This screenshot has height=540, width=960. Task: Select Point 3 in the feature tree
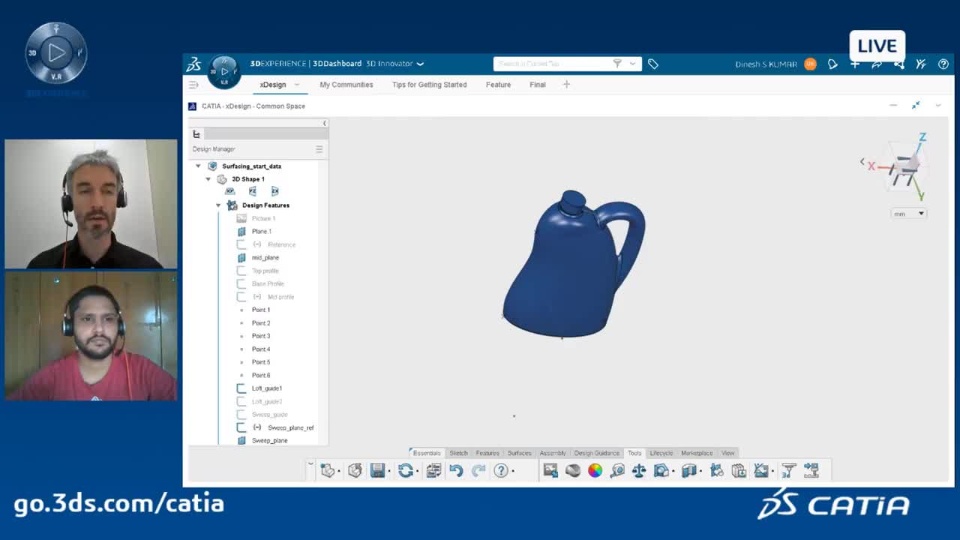tap(261, 336)
